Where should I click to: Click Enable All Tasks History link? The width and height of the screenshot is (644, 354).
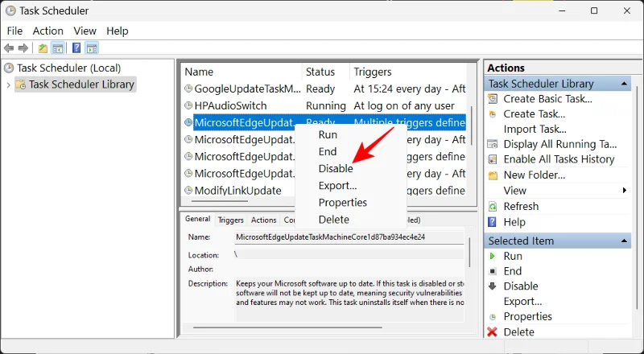[x=559, y=159]
